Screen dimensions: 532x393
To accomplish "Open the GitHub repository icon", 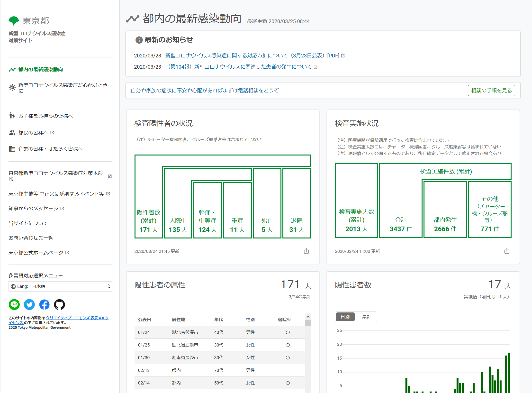I will 59,304.
